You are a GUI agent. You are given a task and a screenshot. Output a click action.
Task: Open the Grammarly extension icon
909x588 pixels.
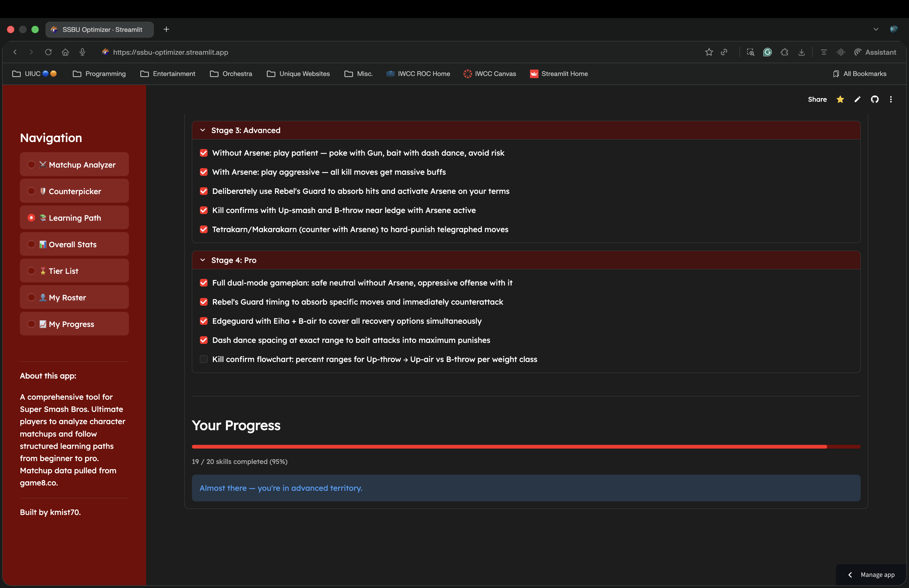(767, 52)
